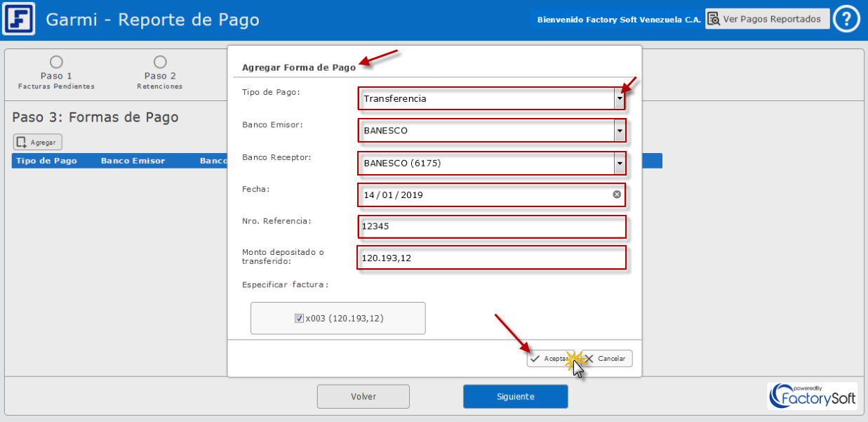The image size is (868, 422).
Task: Click the FactorySoft powered-by logo
Action: click(813, 396)
